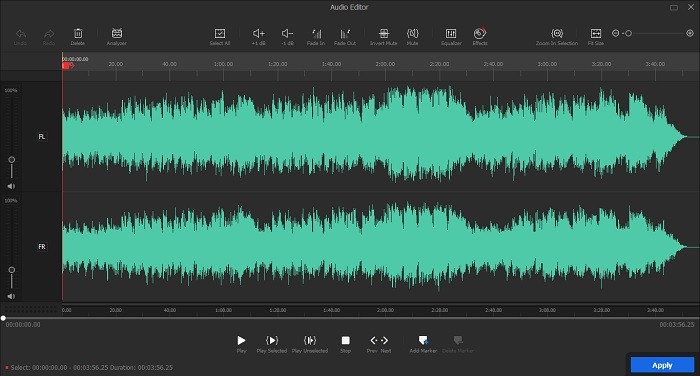700x376 pixels.
Task: Click the Delete Marker icon
Action: pos(458,341)
